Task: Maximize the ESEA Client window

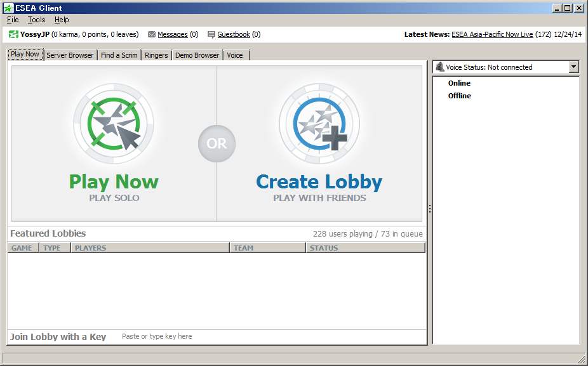Action: tap(568, 8)
